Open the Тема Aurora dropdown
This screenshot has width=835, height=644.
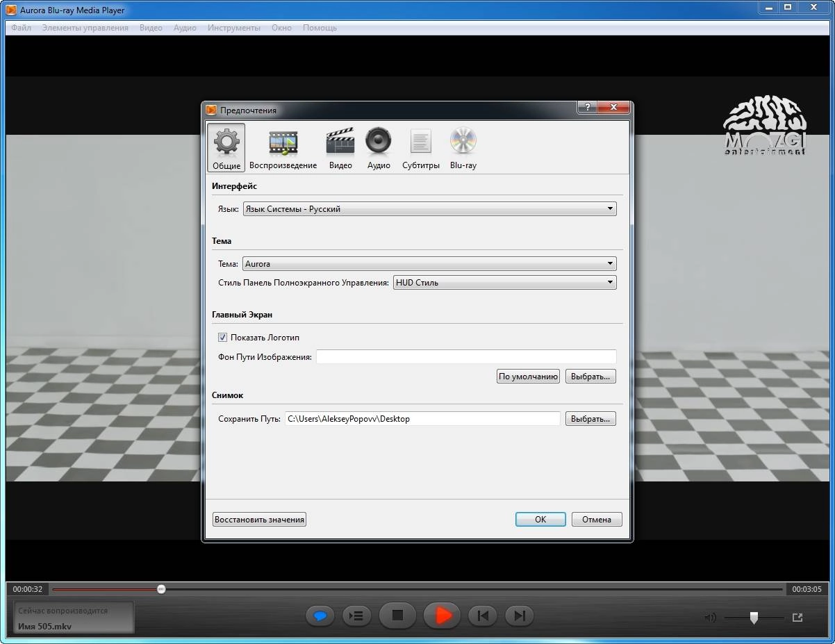click(429, 264)
